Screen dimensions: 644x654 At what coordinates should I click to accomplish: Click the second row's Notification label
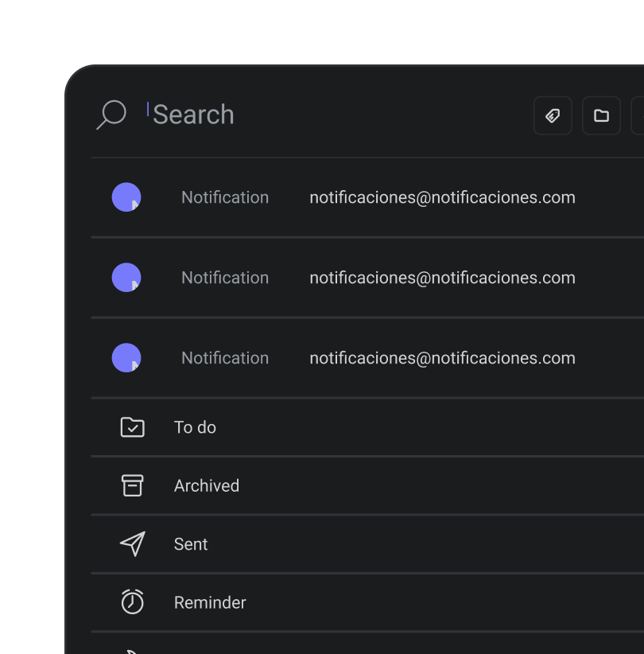click(x=225, y=278)
